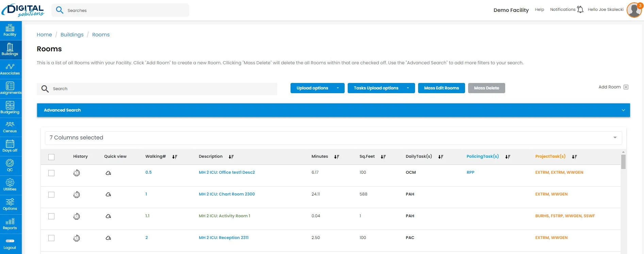Click the Mass Edit Rooms button
Image resolution: width=644 pixels, height=254 pixels.
(x=441, y=88)
